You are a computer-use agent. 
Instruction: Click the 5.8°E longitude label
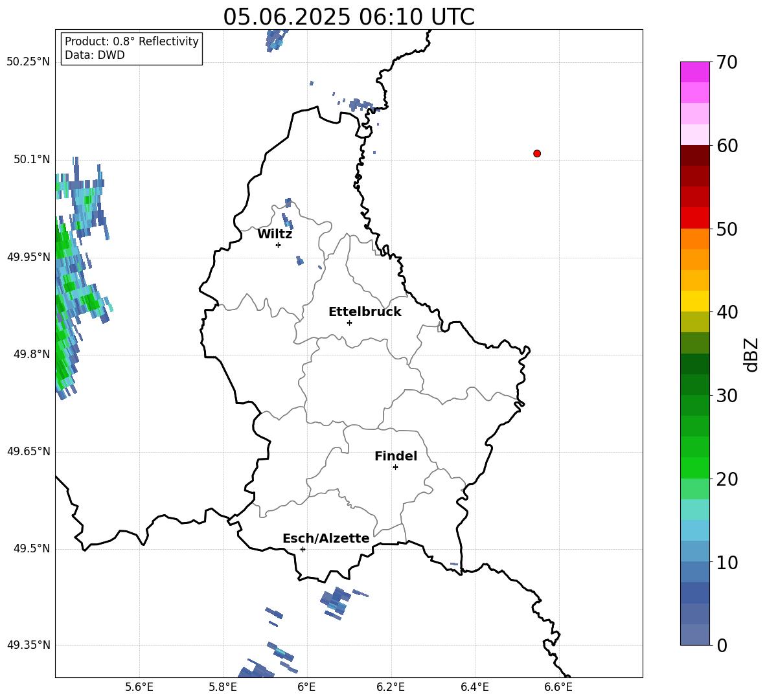(223, 687)
